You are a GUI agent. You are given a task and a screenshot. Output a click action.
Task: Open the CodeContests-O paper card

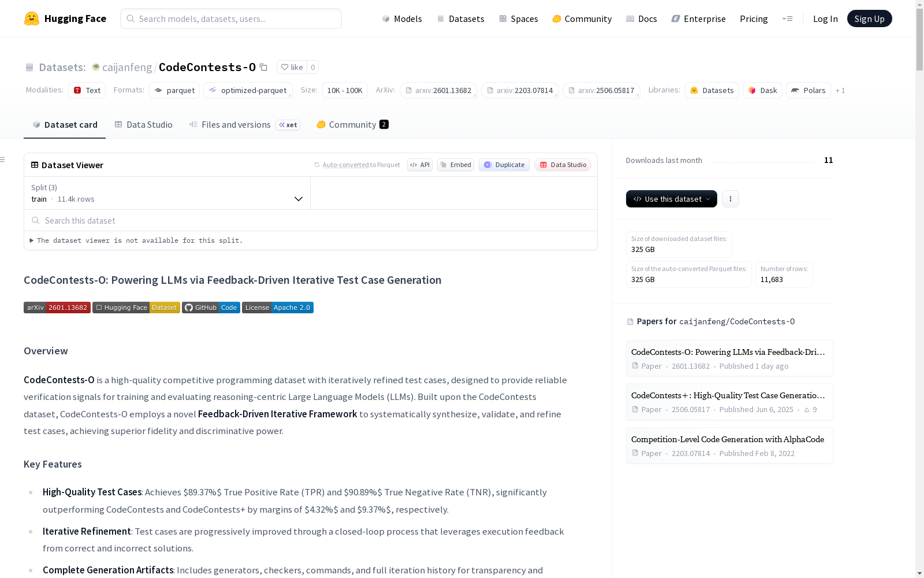click(x=729, y=358)
